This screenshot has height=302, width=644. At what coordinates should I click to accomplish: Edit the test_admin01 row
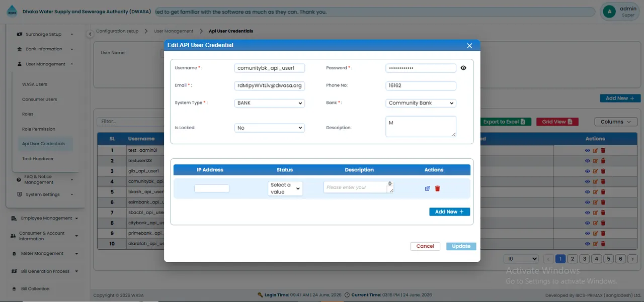595,150
